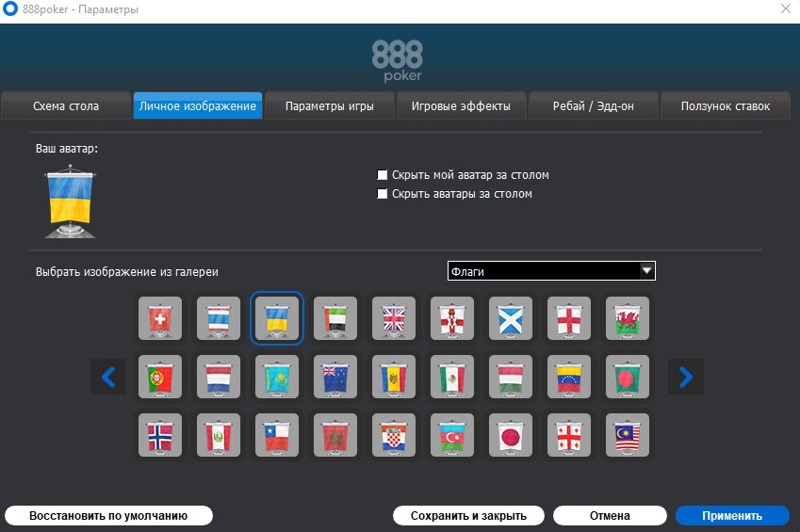Switch to 'Ребай / Эдд-он' tab
Screen dimensions: 800x532
coord(594,106)
